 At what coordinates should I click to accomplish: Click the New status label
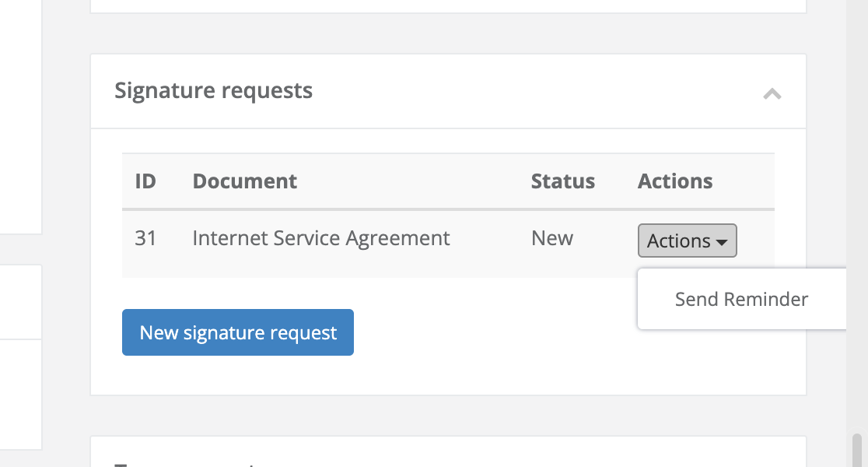point(552,238)
